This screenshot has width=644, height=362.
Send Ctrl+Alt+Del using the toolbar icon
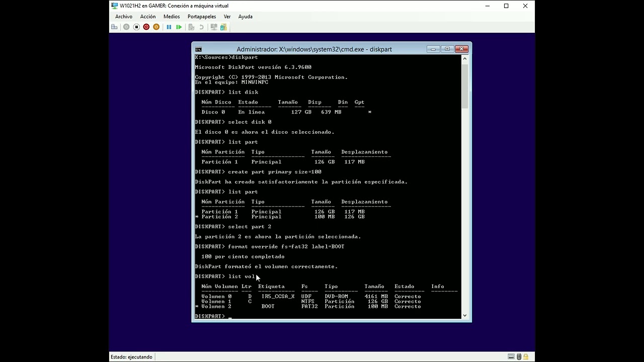114,27
